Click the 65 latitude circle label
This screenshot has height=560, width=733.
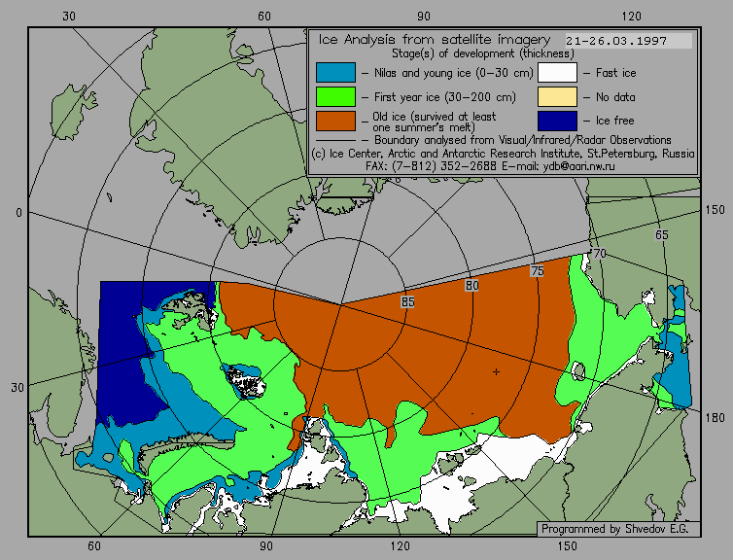(x=661, y=234)
